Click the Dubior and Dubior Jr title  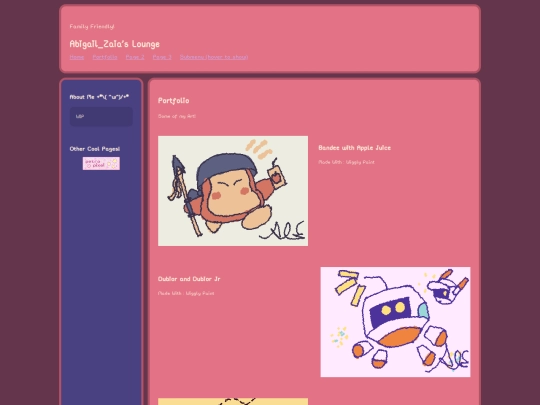coord(189,279)
